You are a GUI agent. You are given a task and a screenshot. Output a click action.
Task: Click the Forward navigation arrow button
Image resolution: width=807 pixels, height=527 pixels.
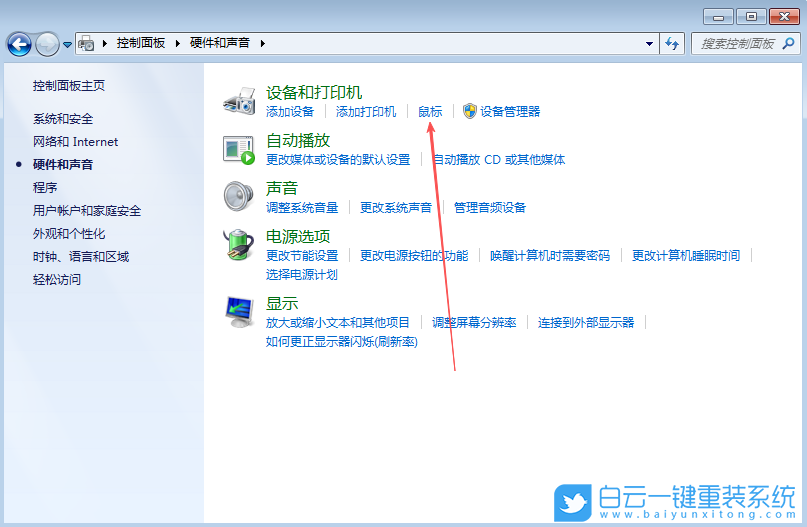(47, 44)
